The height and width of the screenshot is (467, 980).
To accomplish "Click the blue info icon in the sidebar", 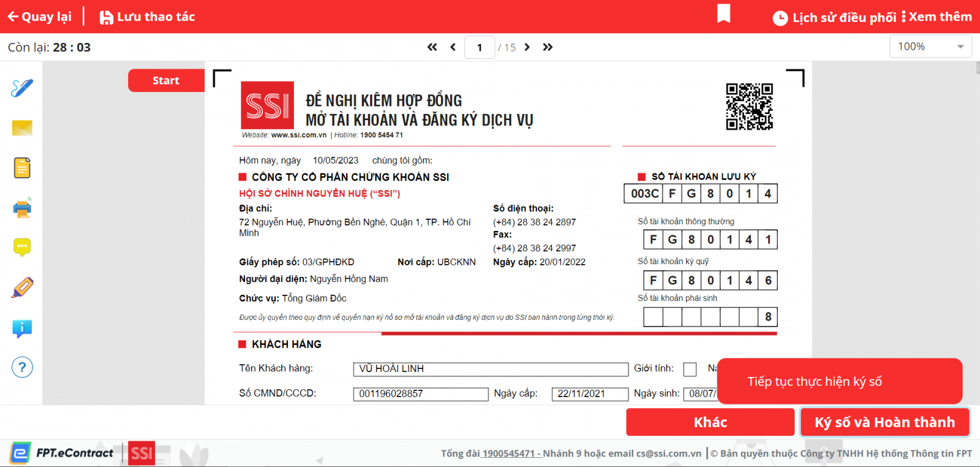I will 22,328.
